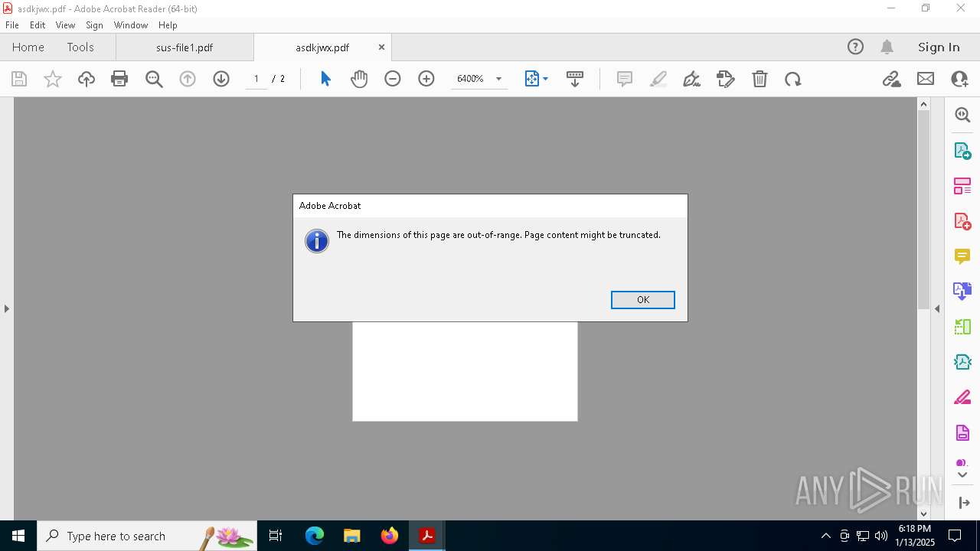Open Microsoft Edge from the taskbar
This screenshot has width=980, height=551.
click(x=315, y=536)
